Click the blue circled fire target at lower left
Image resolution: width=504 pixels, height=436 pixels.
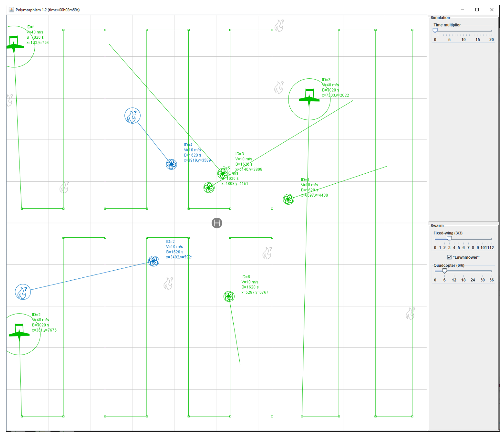23,292
